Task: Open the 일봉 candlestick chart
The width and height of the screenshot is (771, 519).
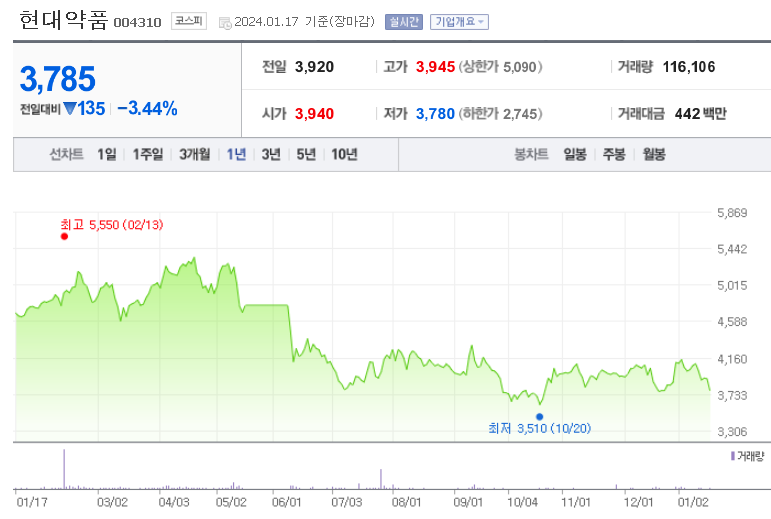Action: tap(575, 154)
